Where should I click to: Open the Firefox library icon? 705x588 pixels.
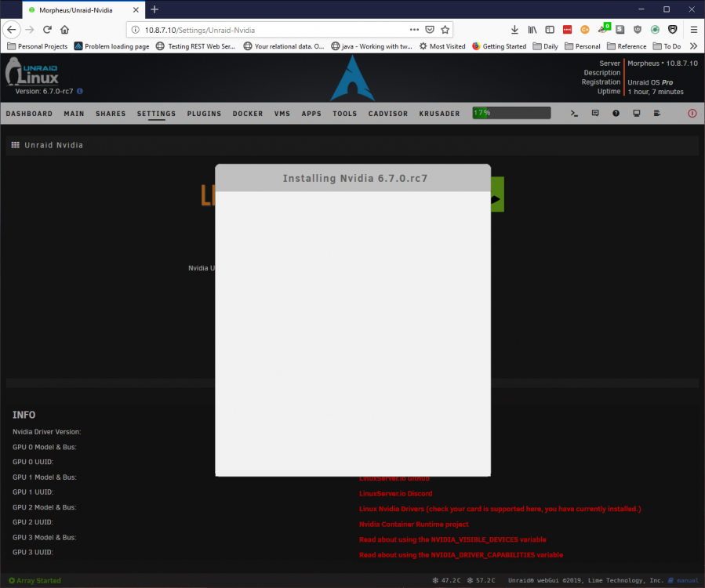(x=532, y=30)
